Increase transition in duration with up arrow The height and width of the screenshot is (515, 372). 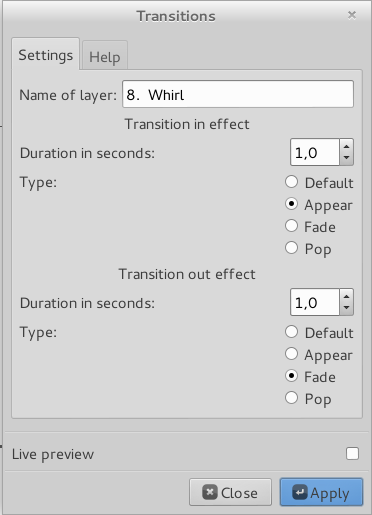coord(347,147)
